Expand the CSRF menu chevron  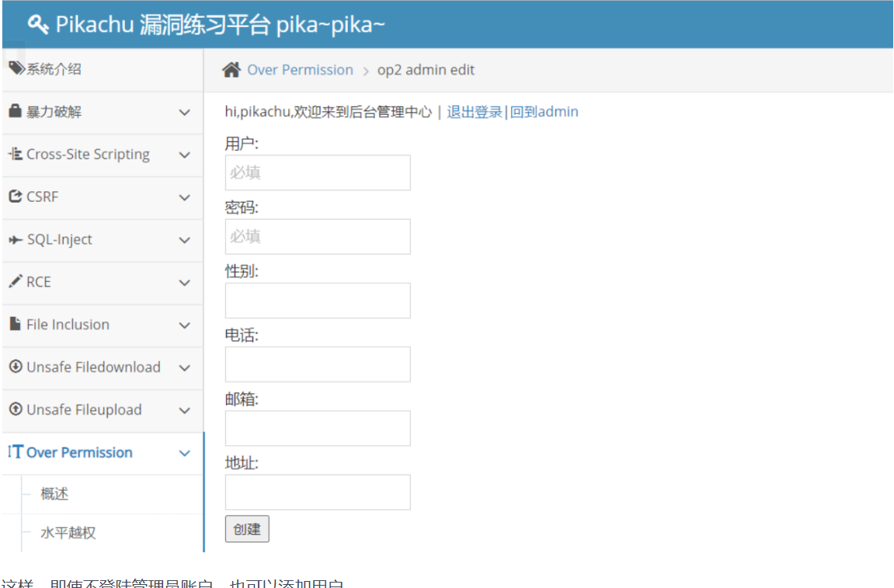click(x=184, y=198)
